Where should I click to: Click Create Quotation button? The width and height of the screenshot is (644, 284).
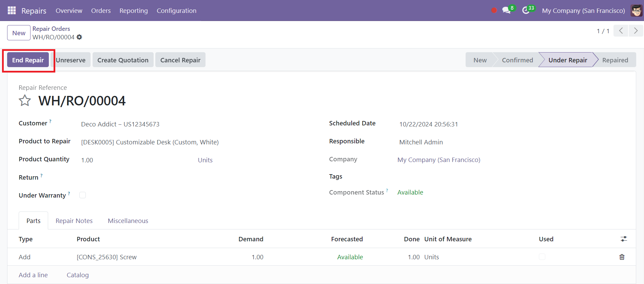[x=123, y=60]
